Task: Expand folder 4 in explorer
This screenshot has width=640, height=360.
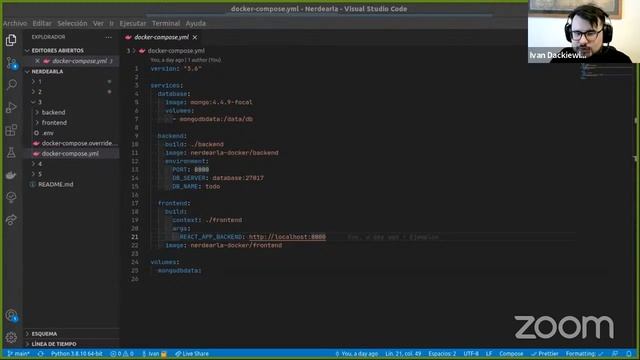Action: pyautogui.click(x=40, y=164)
